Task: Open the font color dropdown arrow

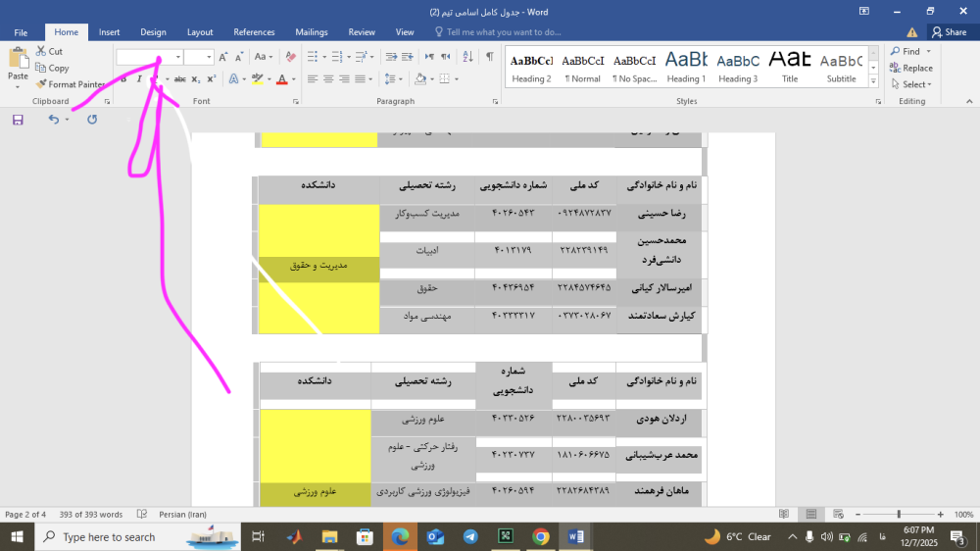Action: (x=294, y=79)
